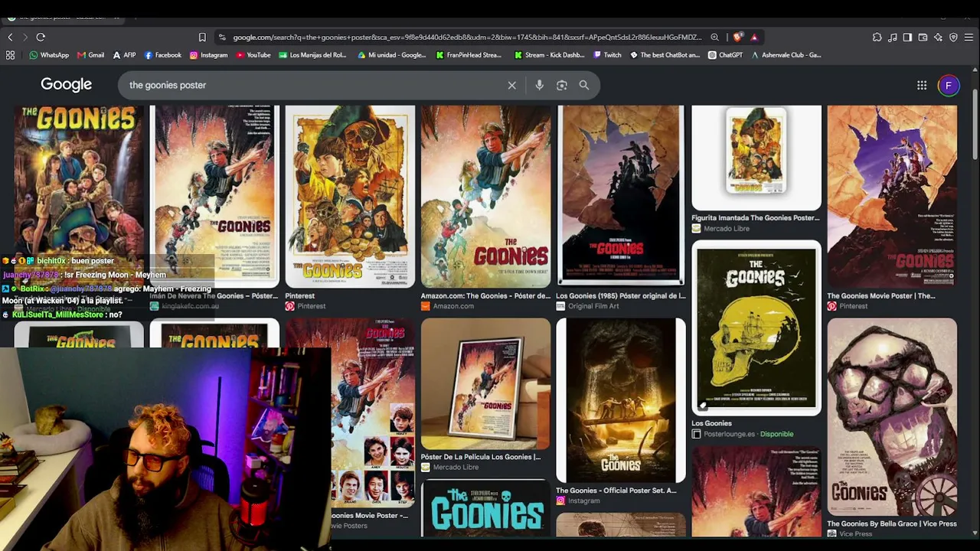Viewport: 980px width, 551px height.
Task: Open the 'Official Poster Set' Instagram image
Action: (621, 400)
